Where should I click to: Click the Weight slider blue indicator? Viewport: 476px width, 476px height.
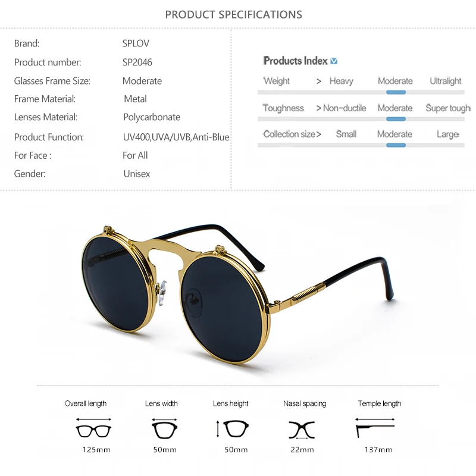(x=396, y=92)
